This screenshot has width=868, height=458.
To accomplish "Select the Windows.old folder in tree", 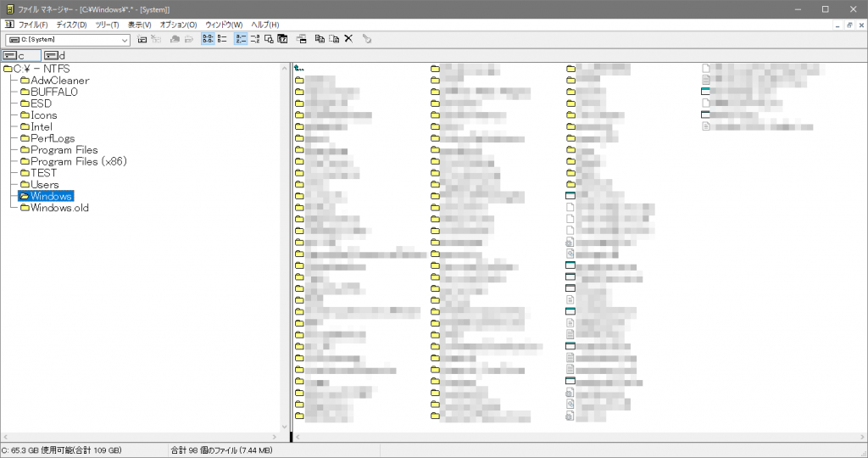I will (x=58, y=208).
